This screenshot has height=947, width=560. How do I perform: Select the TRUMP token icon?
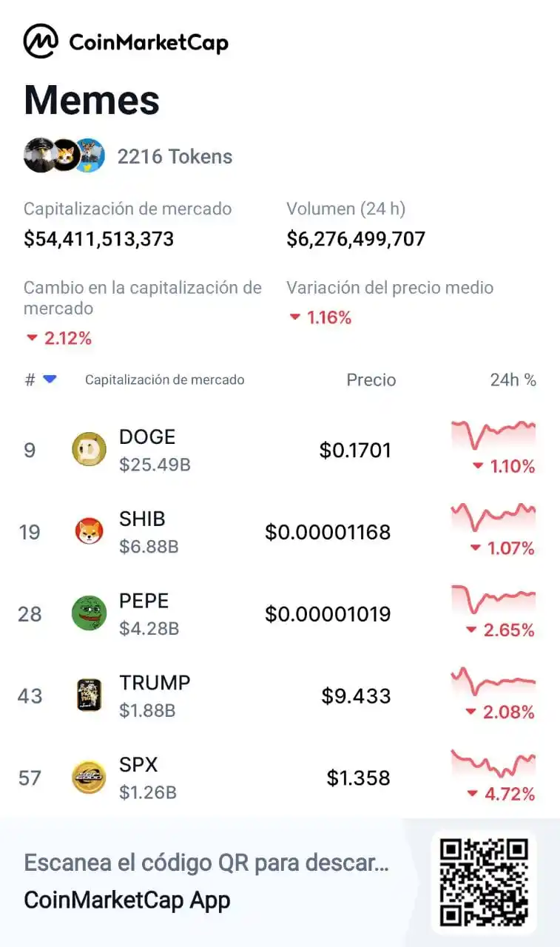(x=89, y=695)
